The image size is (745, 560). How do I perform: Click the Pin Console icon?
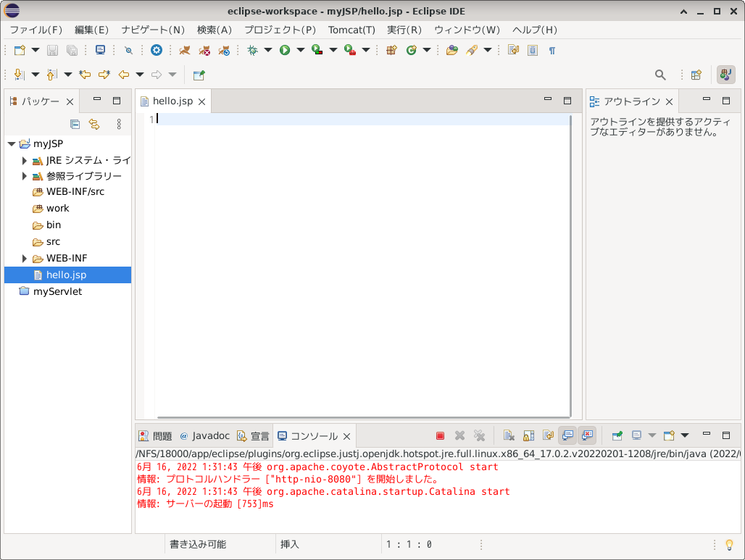(617, 435)
